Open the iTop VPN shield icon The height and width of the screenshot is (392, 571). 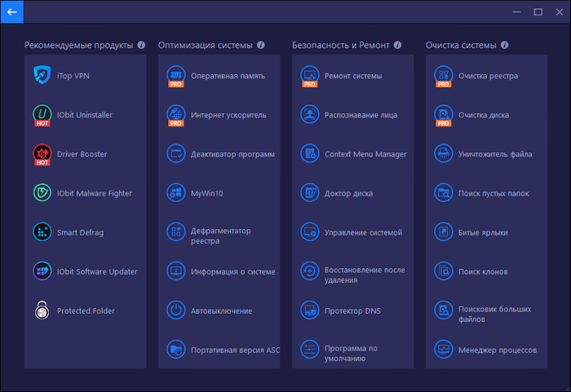pos(42,75)
